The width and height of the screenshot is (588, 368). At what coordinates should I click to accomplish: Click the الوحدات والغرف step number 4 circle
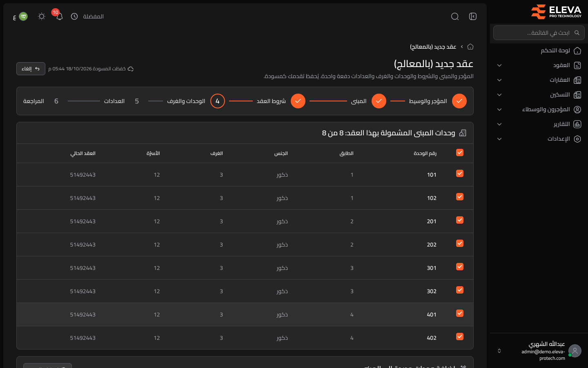click(x=218, y=101)
